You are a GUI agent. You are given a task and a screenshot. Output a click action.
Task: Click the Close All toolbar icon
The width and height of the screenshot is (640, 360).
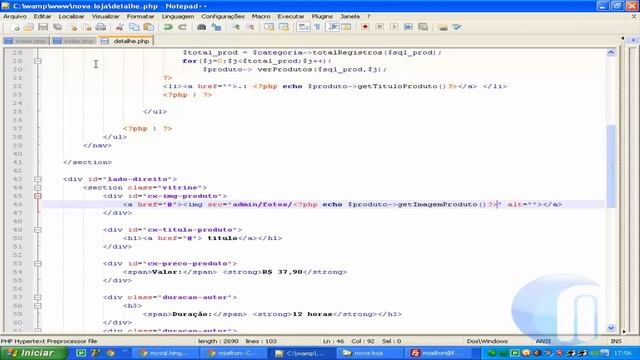tap(87, 27)
